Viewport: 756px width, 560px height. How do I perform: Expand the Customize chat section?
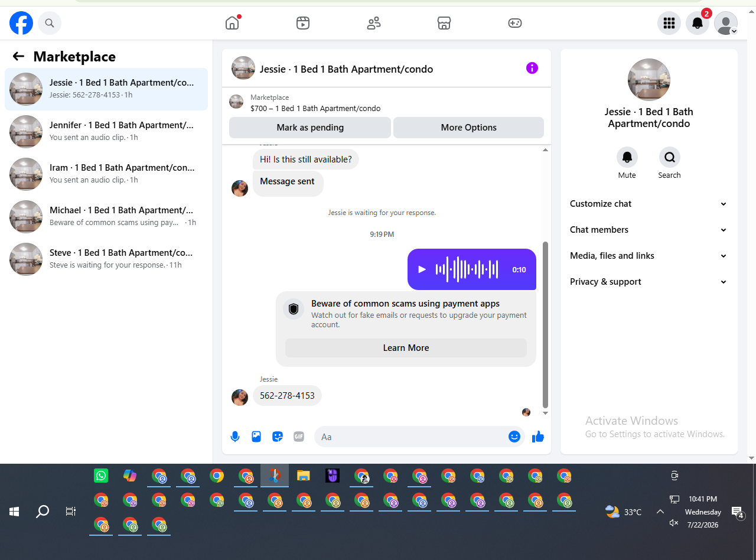(x=649, y=204)
